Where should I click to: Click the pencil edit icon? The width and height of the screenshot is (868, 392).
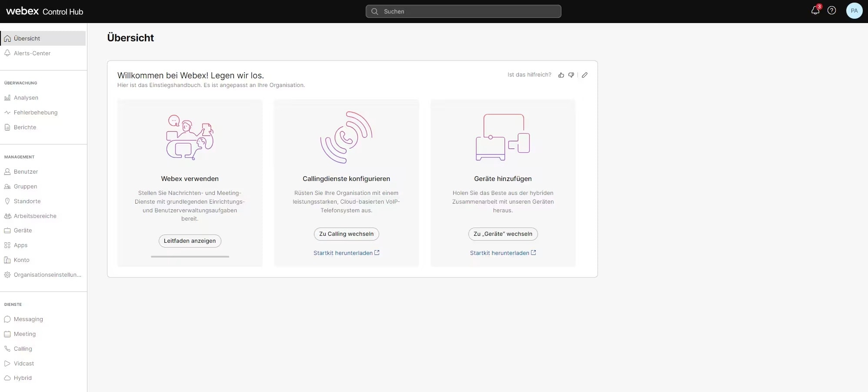(584, 75)
